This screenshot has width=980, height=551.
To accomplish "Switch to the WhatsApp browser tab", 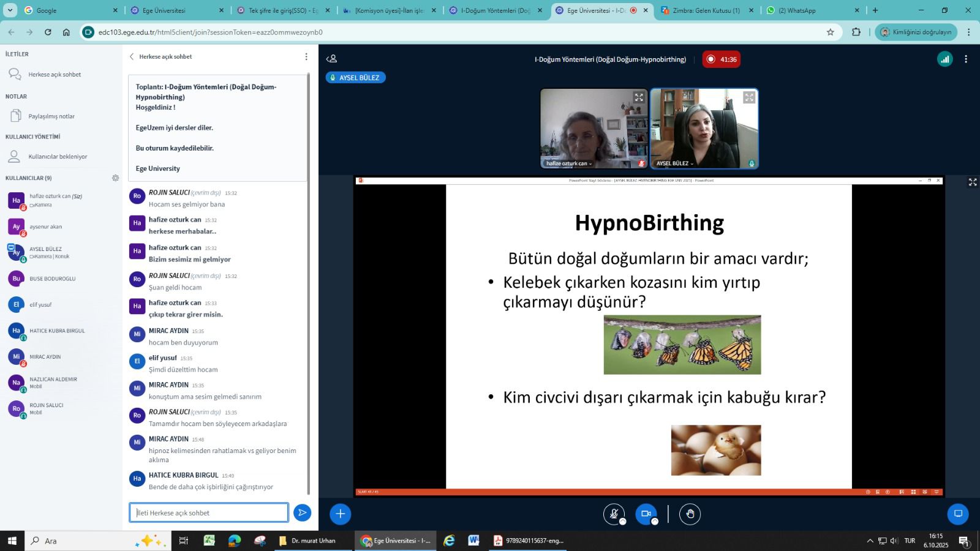I will [809, 10].
